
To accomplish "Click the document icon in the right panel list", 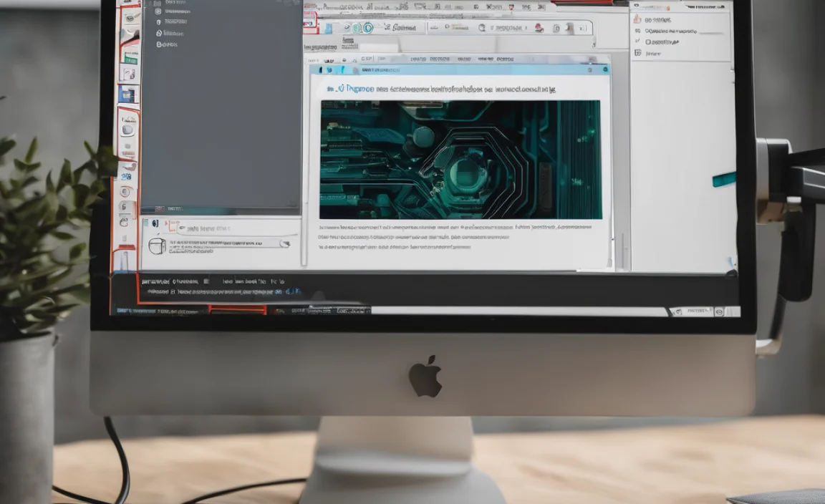I will tap(637, 54).
